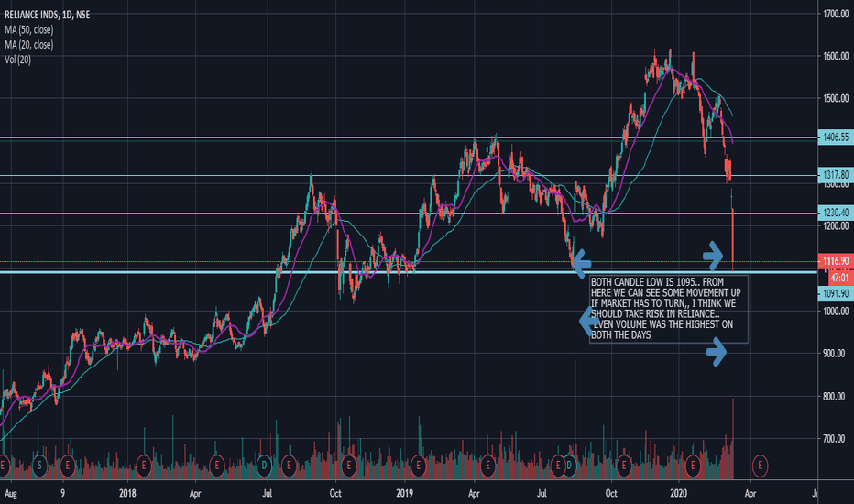Click the 2019 label on time axis
The height and width of the screenshot is (504, 854).
click(x=404, y=493)
